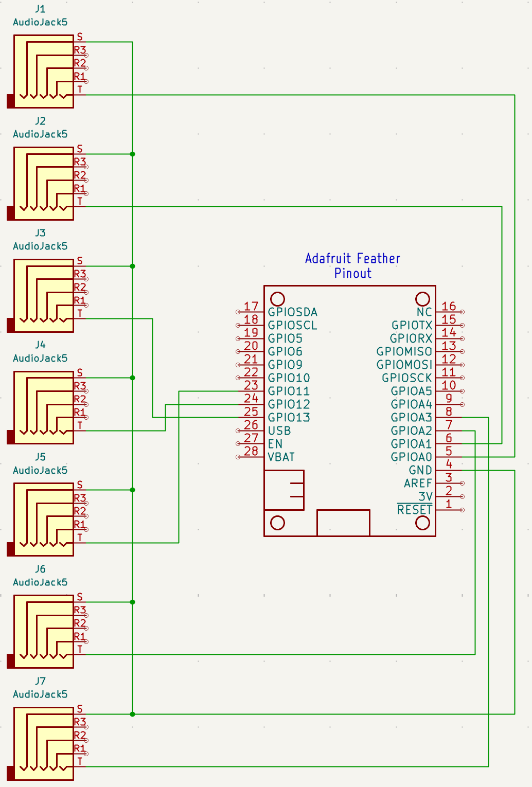
Task: Select the GPIO5 pin label
Action: coord(285,339)
